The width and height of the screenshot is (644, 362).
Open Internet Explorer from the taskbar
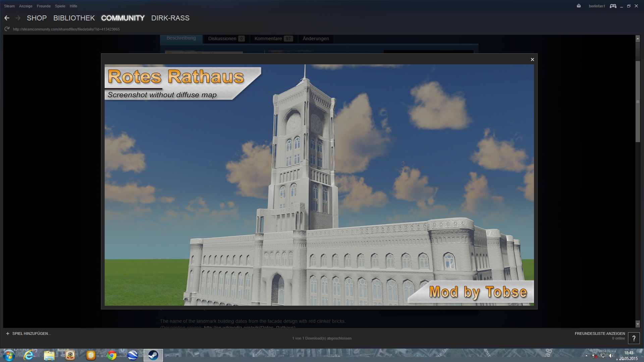29,355
